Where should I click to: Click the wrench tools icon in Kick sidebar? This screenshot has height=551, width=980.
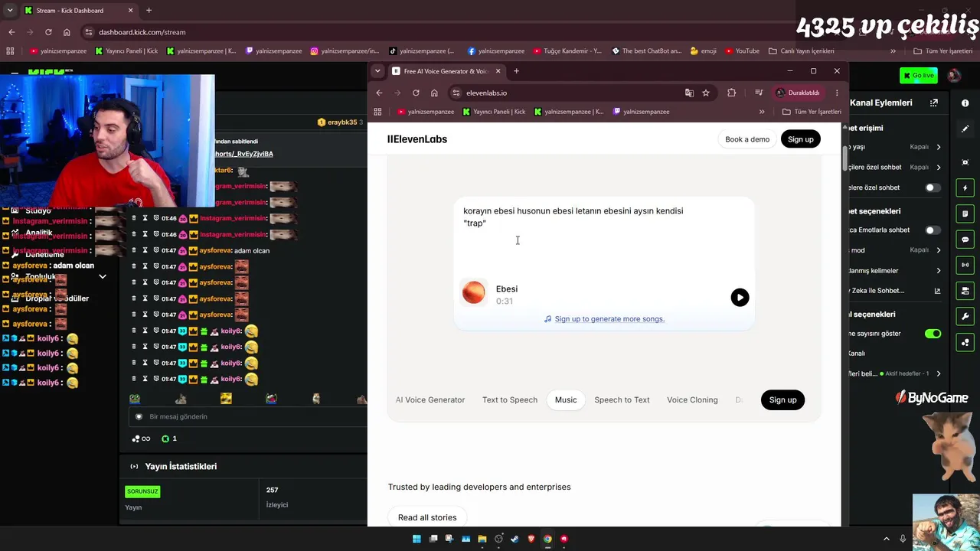click(965, 316)
